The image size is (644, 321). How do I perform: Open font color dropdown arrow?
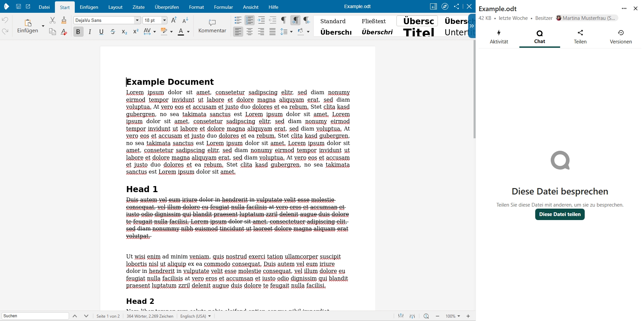pos(188,32)
